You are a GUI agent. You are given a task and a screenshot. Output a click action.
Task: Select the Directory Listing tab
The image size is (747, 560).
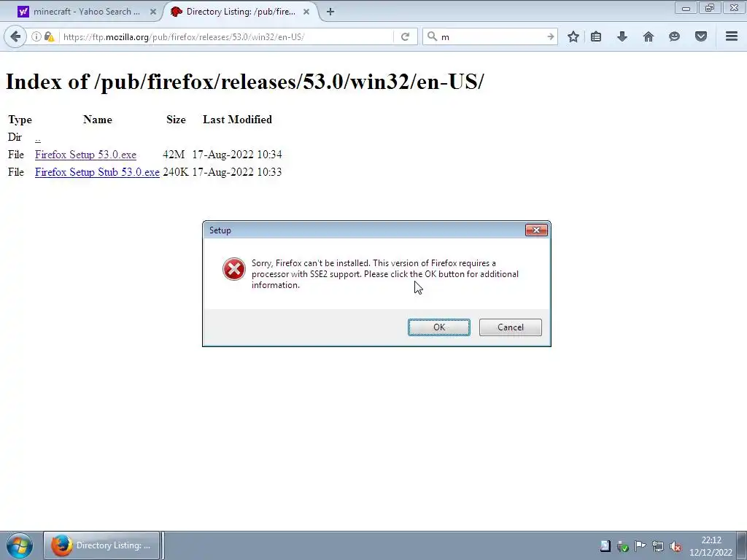241,12
